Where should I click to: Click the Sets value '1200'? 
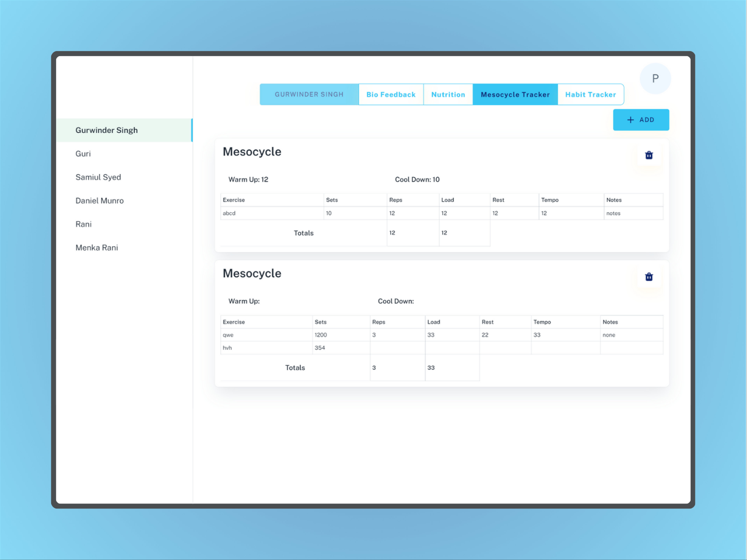341,335
